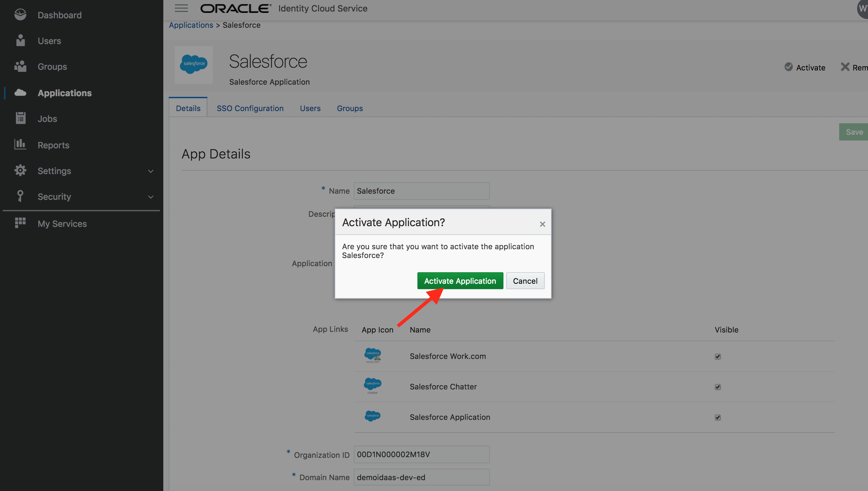Select Salesforce Work.com link name
The width and height of the screenshot is (868, 491).
pyautogui.click(x=448, y=356)
